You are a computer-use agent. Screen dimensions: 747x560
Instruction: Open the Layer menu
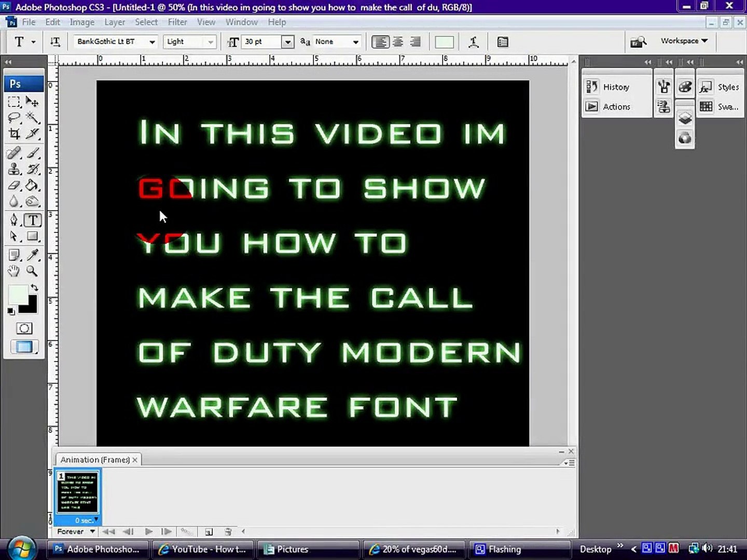tap(115, 22)
